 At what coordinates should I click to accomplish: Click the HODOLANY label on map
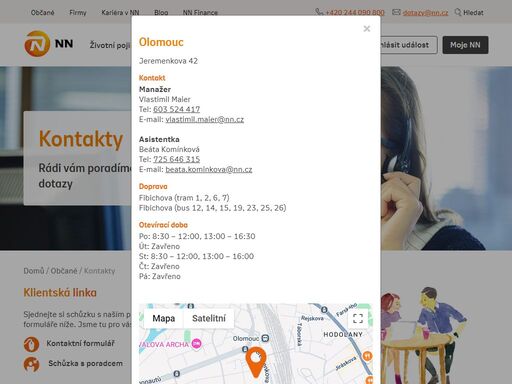(343, 334)
